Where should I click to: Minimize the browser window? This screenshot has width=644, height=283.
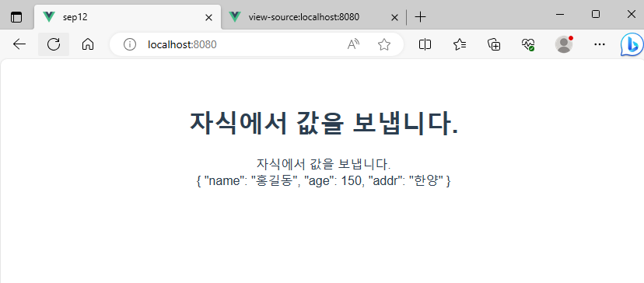coord(559,14)
